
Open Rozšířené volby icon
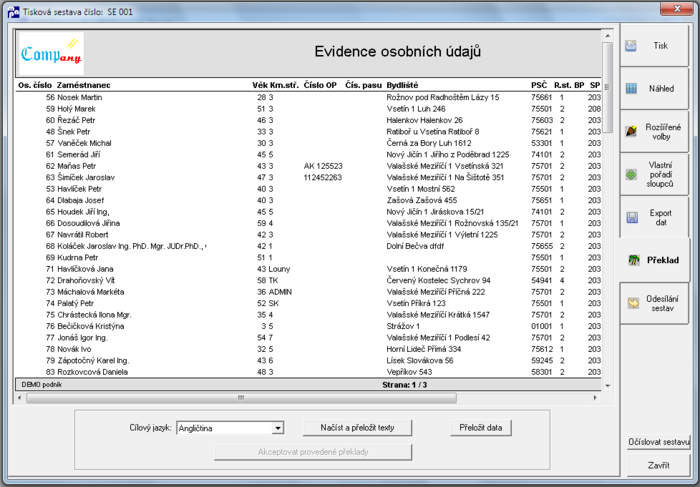coord(631,131)
